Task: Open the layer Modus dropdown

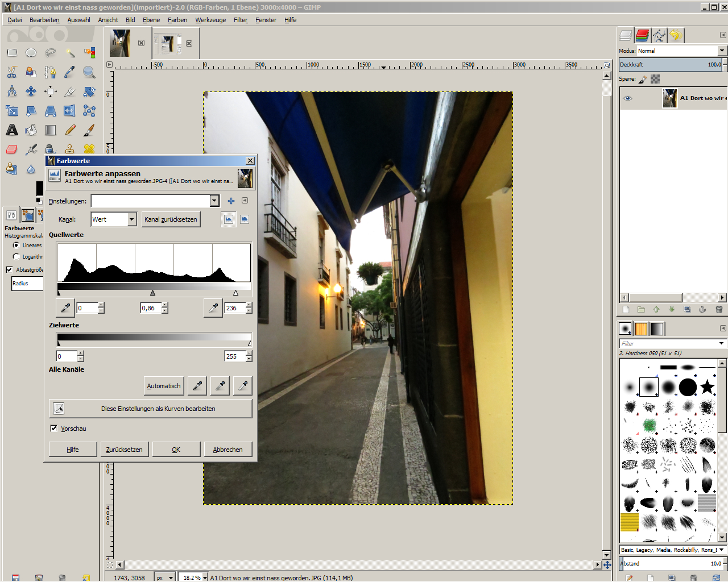Action: [x=722, y=51]
